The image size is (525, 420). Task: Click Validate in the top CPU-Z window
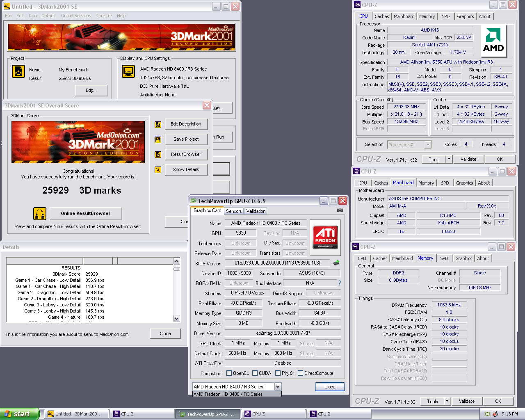[468, 159]
